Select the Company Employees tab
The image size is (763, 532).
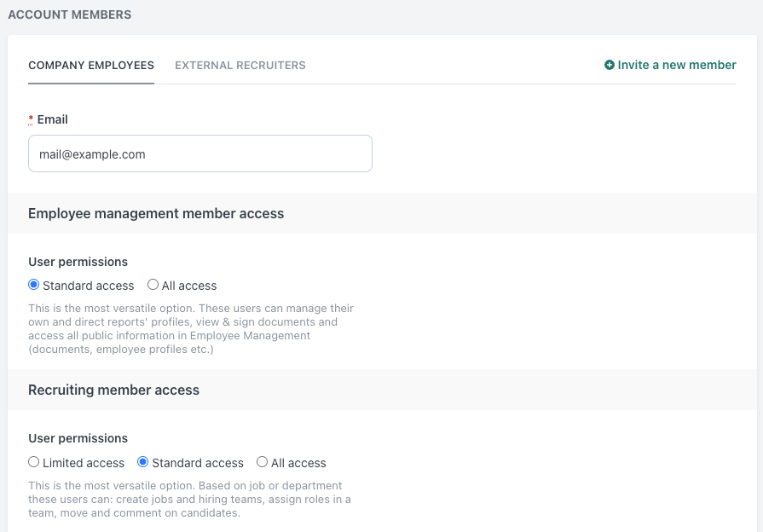click(91, 66)
